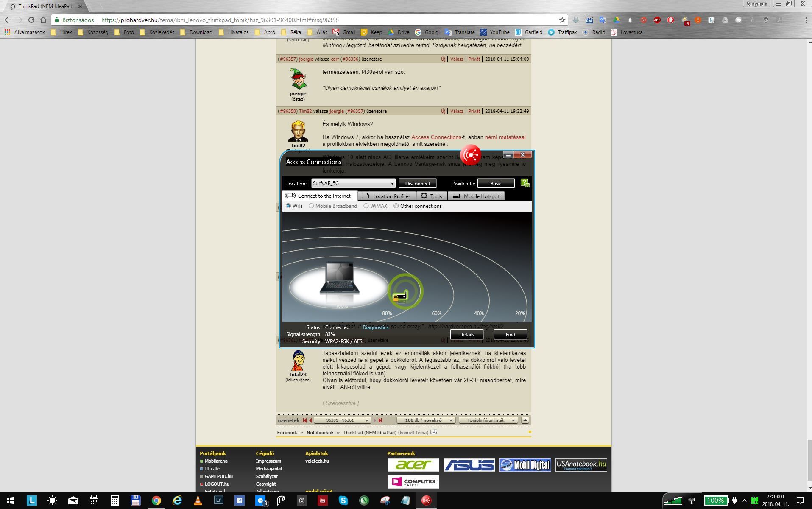Click the laptop image in signal map
This screenshot has height=509, width=812.
[339, 278]
